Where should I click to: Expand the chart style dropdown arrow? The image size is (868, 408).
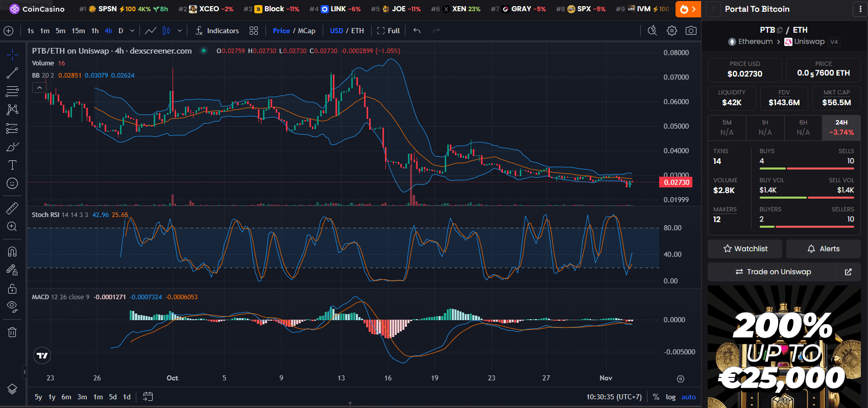pyautogui.click(x=180, y=31)
